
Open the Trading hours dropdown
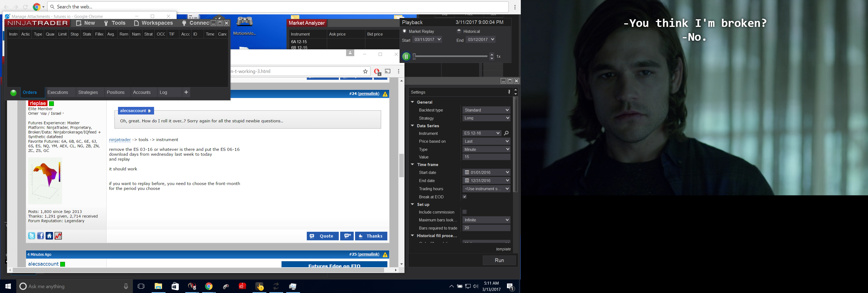486,189
